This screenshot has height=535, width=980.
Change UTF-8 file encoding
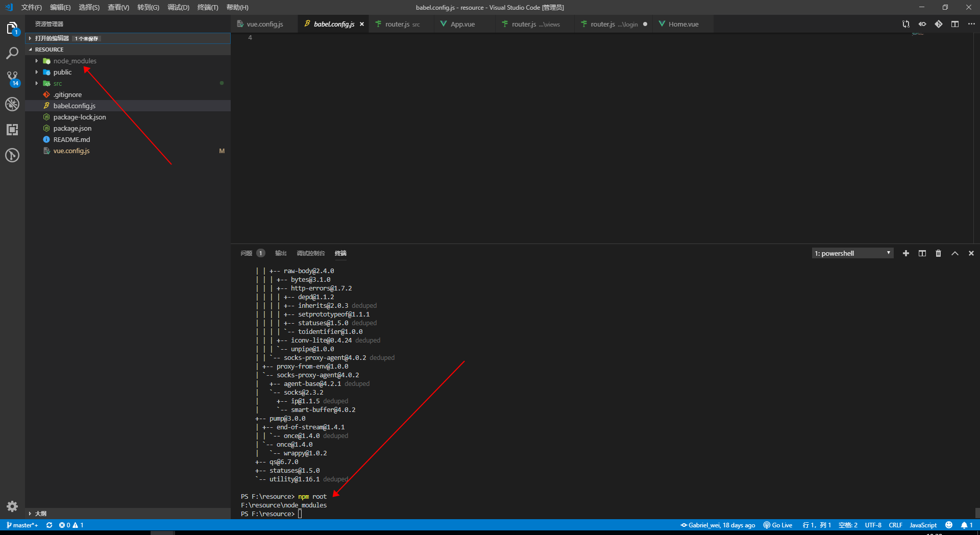[873, 525]
